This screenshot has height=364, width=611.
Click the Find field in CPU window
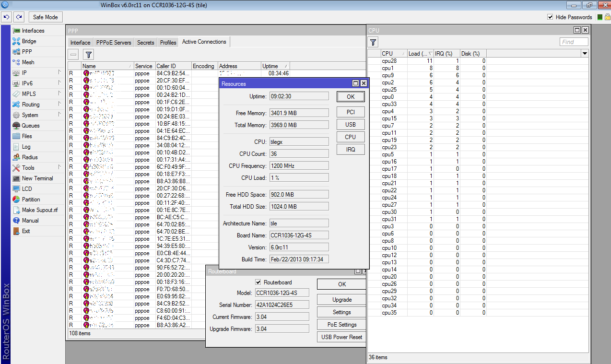574,42
